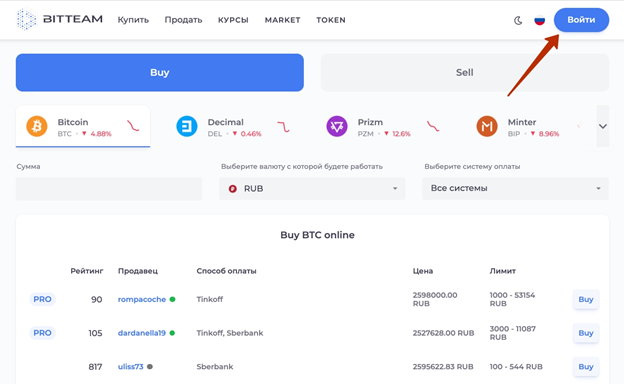Screen dimensions: 624x384
Task: Open the Все системы payment dropdown
Action: coord(515,189)
